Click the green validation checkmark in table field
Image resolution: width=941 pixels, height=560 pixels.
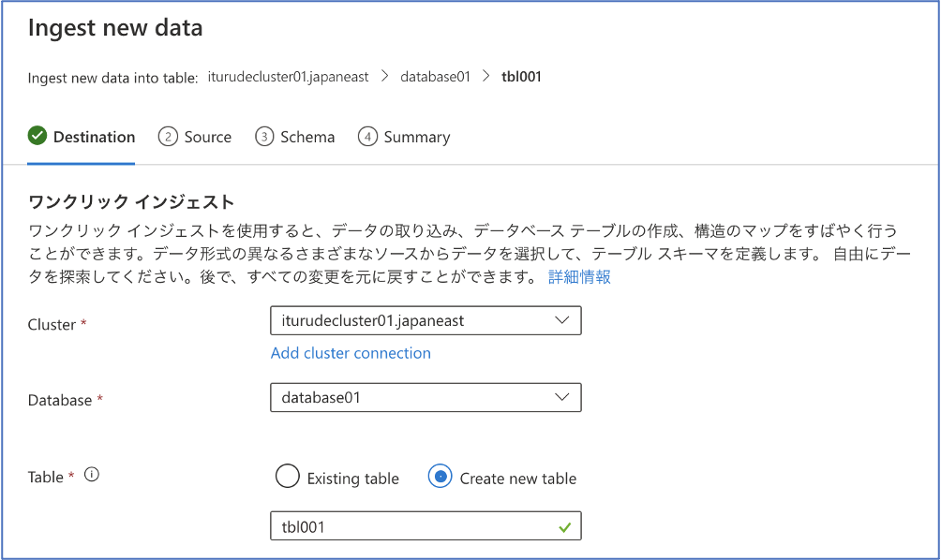pyautogui.click(x=565, y=527)
